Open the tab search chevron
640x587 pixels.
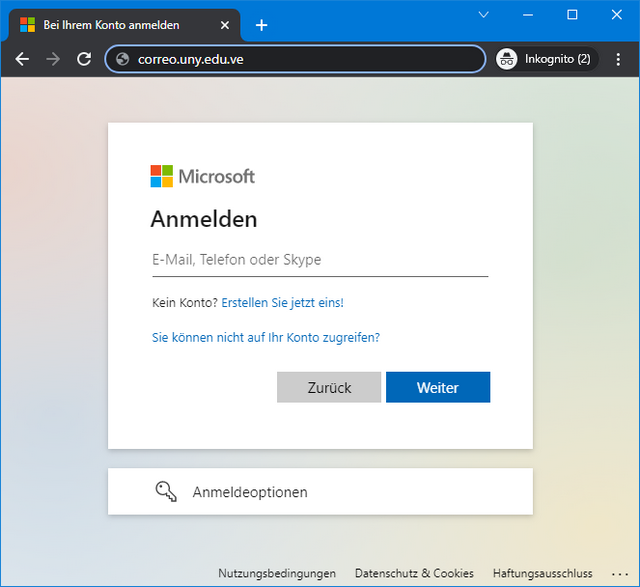[x=484, y=15]
